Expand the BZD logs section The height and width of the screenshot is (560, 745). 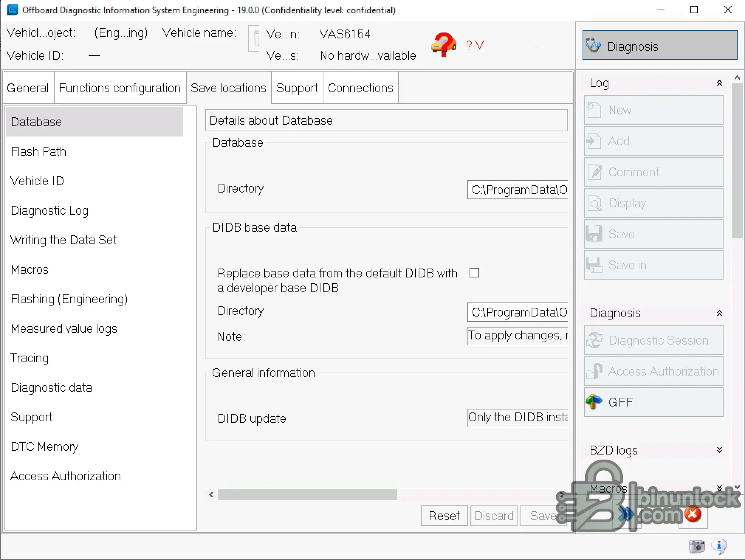[x=719, y=450]
